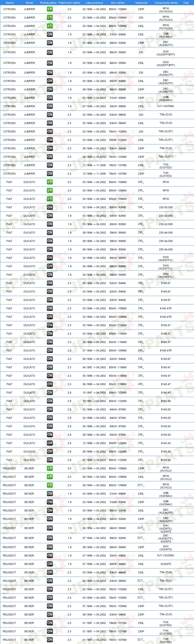Click the Marka column header

pyautogui.click(x=10, y=3)
